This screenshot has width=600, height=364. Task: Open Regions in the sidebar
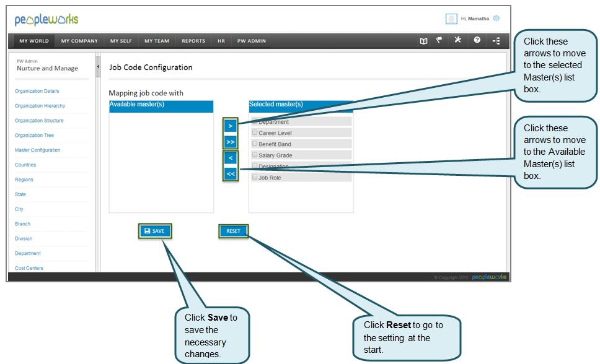[x=24, y=180]
